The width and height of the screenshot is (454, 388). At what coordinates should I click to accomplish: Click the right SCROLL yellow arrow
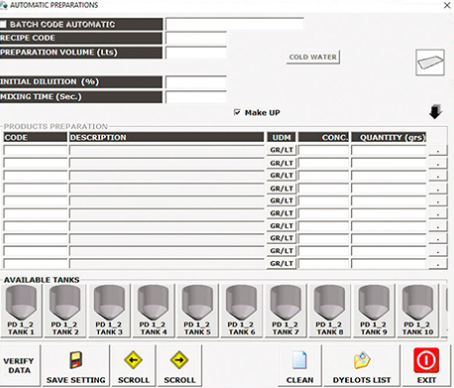tap(179, 360)
